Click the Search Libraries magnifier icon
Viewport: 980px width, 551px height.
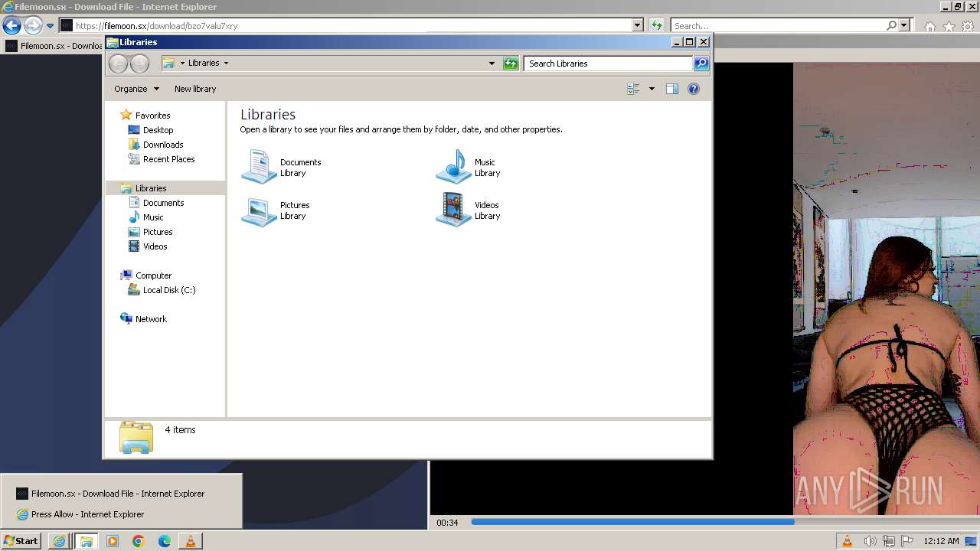tap(701, 64)
